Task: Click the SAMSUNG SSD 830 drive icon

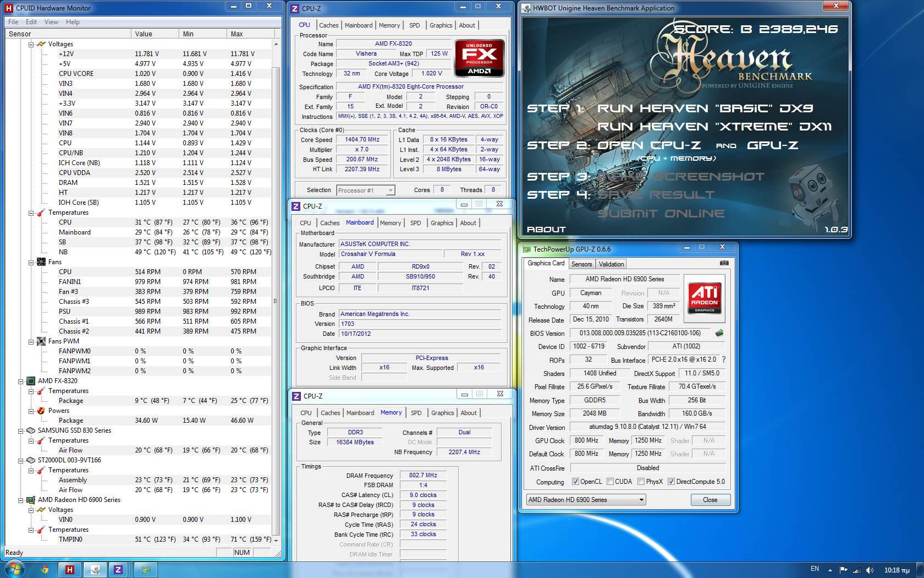Action: pyautogui.click(x=31, y=430)
